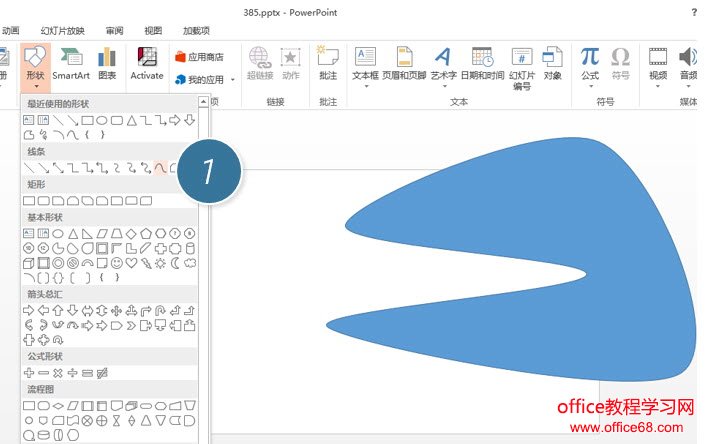Open 页眉和页脚 header and footer
The height and width of the screenshot is (444, 713).
(404, 64)
